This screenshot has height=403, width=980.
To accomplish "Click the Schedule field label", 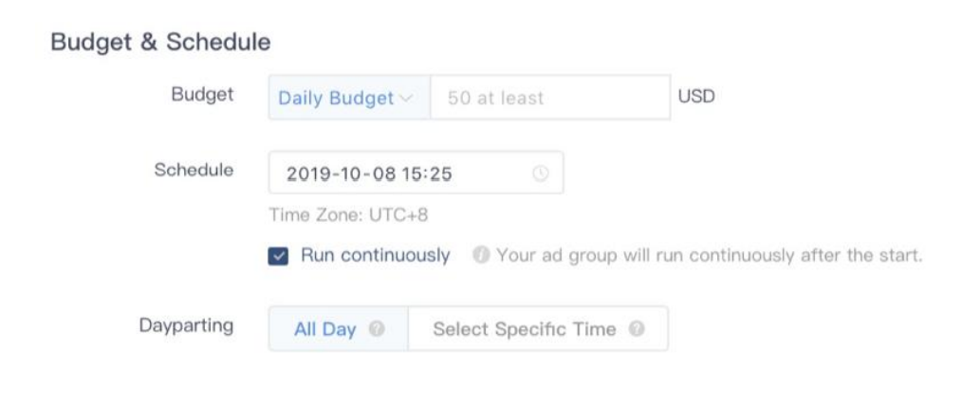I will click(x=194, y=171).
